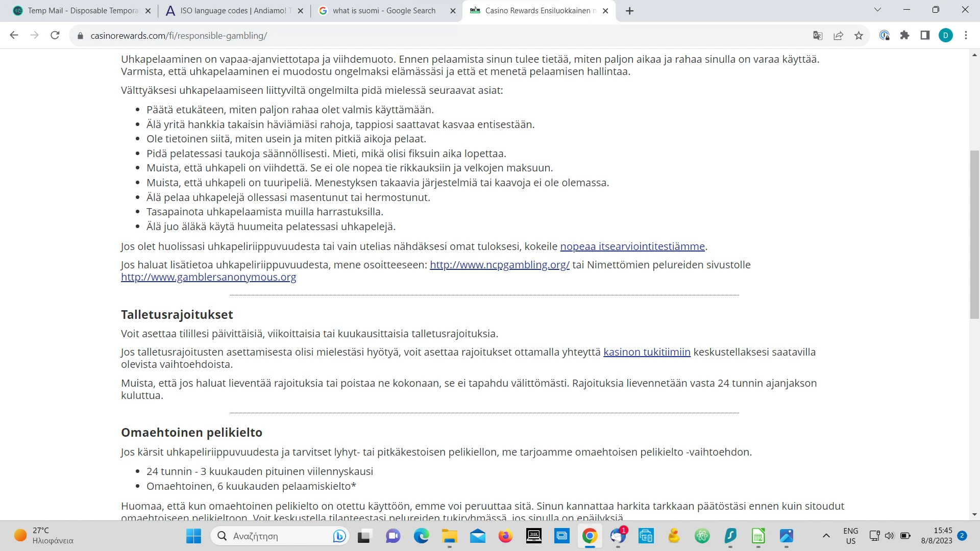
Task: Open the volume tray icon
Action: (890, 536)
